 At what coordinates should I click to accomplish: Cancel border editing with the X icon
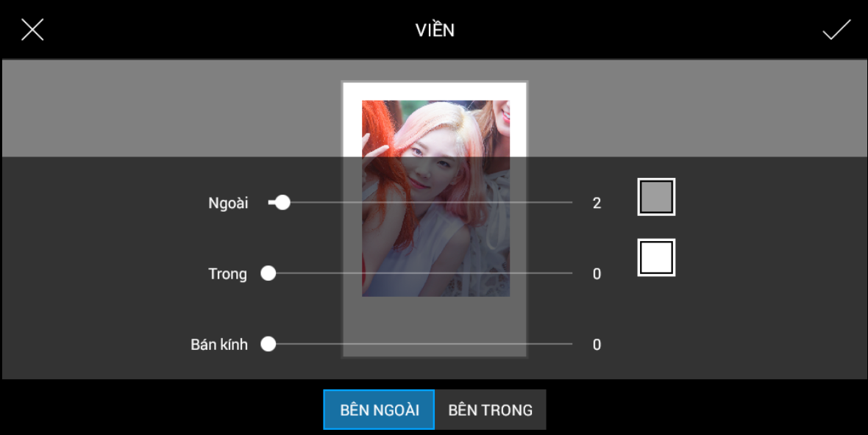pyautogui.click(x=32, y=30)
